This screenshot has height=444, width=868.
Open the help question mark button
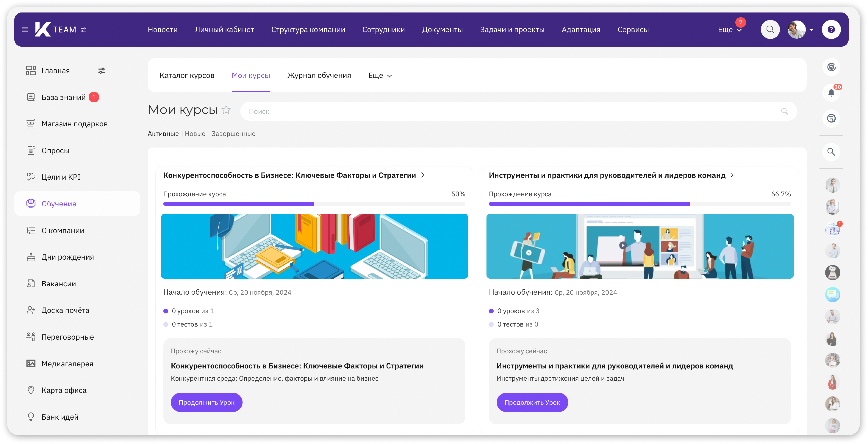pos(831,30)
